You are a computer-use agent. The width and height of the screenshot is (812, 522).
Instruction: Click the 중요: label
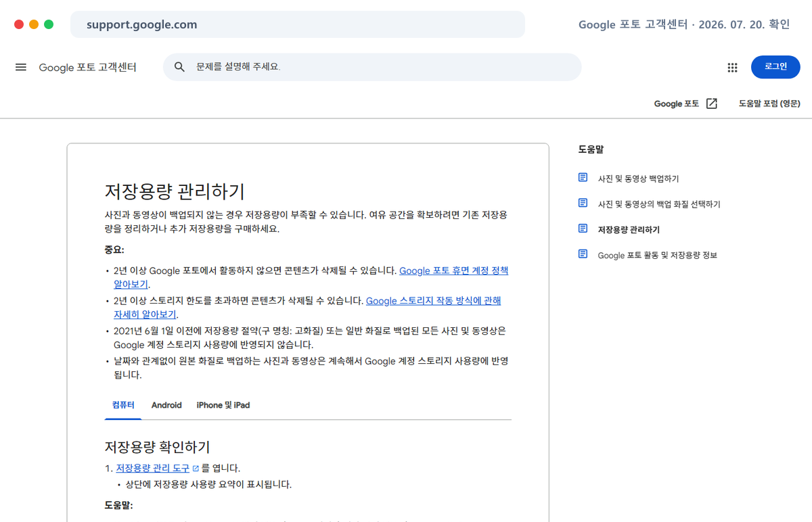114,250
